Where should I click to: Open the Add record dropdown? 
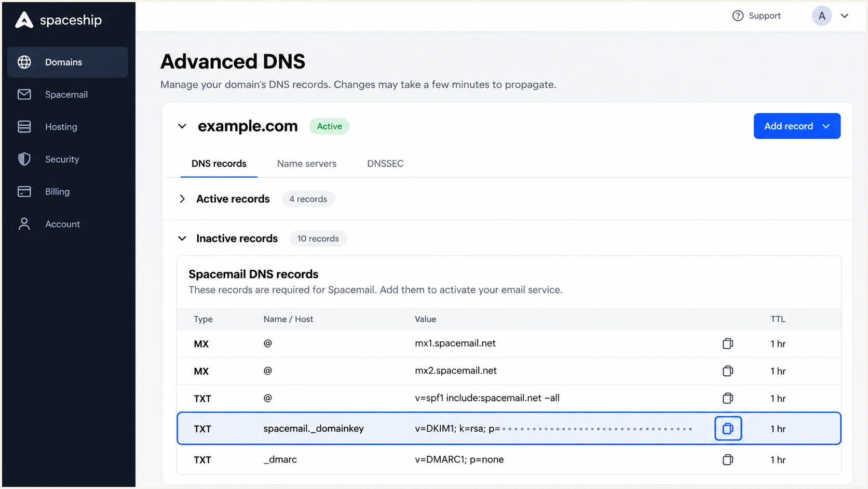click(x=797, y=126)
